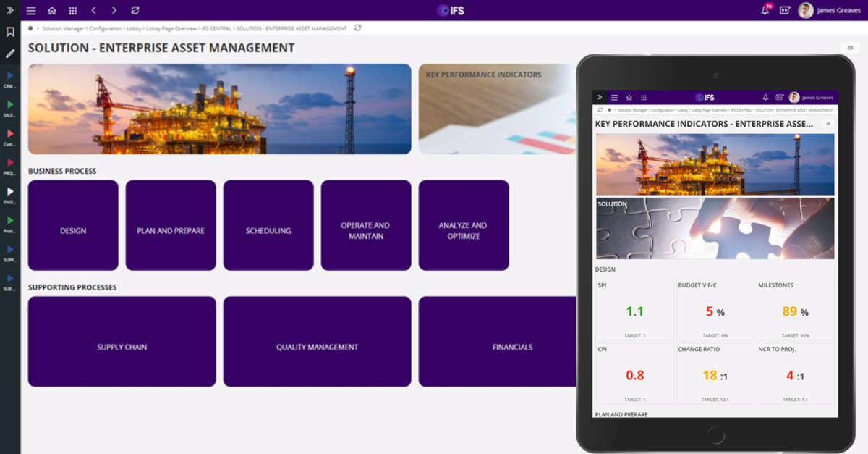Click the home icon in the top bar
The image size is (868, 454).
[51, 10]
